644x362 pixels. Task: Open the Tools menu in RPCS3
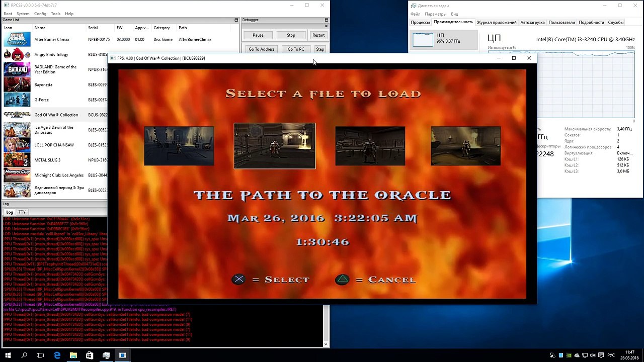click(55, 14)
